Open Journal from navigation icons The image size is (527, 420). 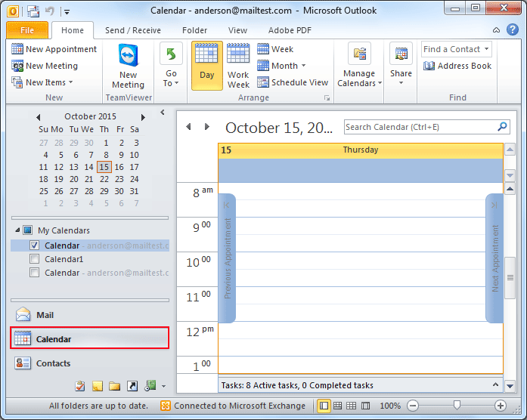pos(150,386)
